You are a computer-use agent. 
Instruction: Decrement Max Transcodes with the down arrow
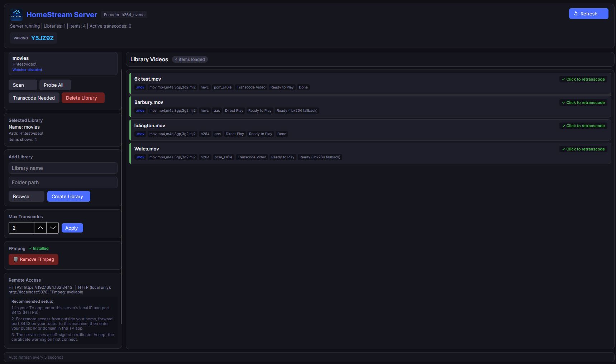coord(52,228)
